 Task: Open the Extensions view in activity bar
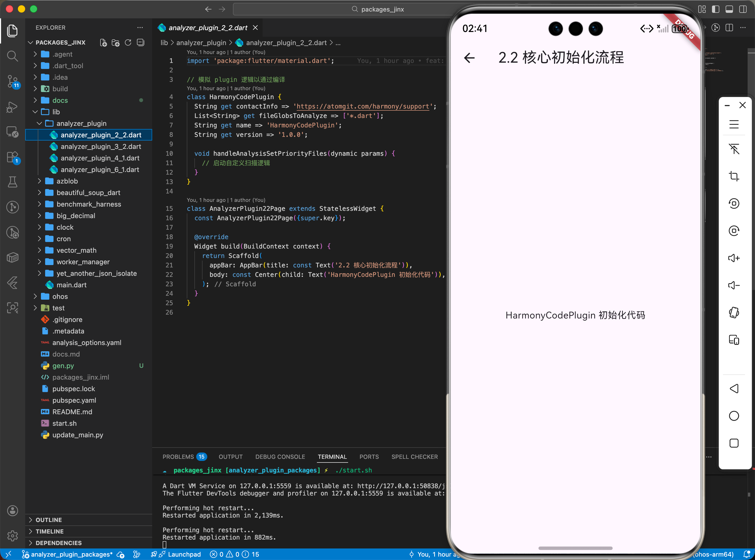[x=13, y=157]
